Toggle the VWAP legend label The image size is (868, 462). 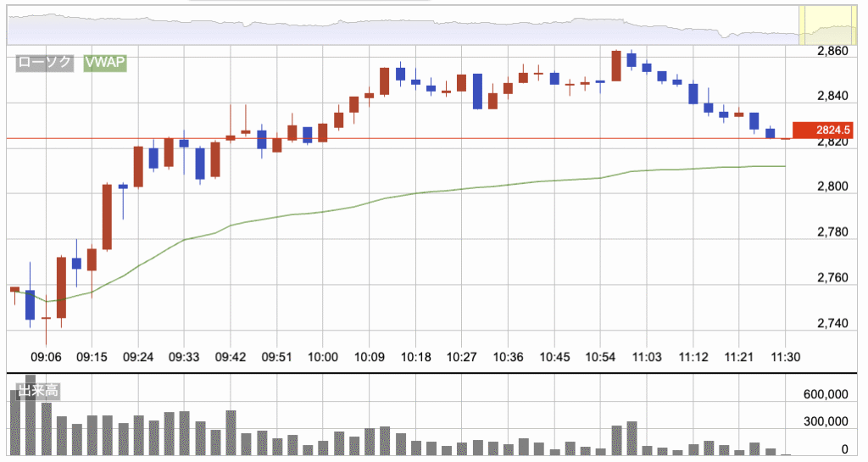(104, 63)
